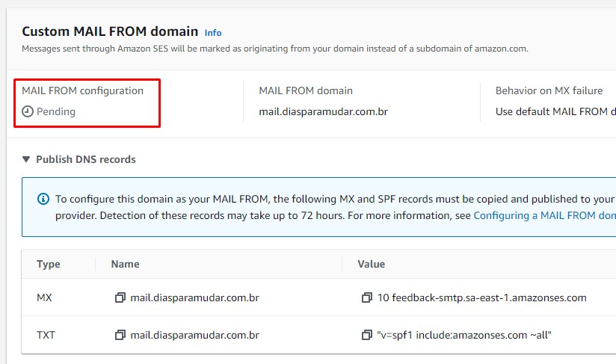
Task: Copy the MX record name
Action: tap(120, 297)
